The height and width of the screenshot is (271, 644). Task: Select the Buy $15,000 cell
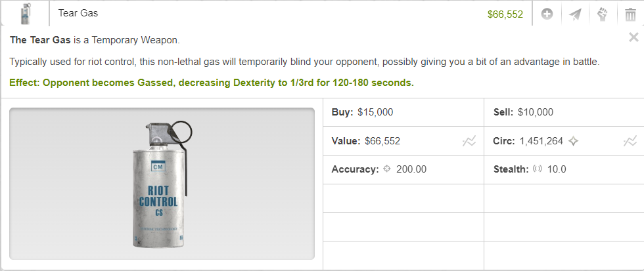tap(403, 112)
